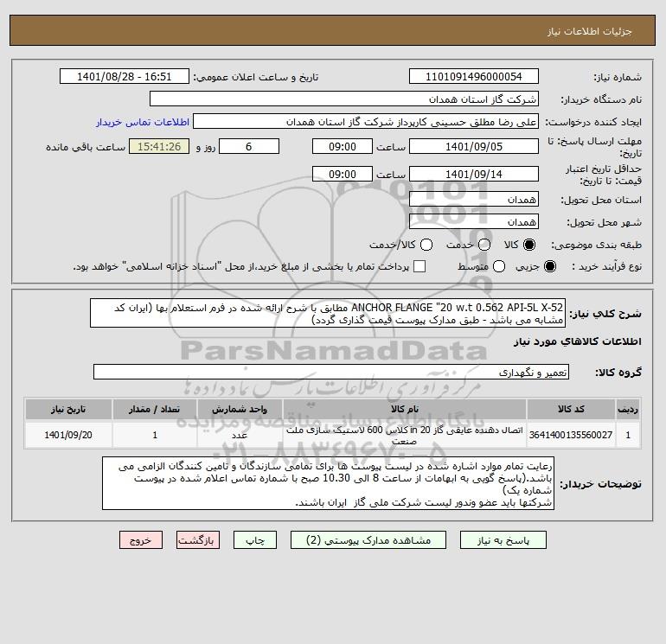Image resolution: width=666 pixels, height=644 pixels.
Task: Click the بازگشت back button
Action: pos(198,540)
